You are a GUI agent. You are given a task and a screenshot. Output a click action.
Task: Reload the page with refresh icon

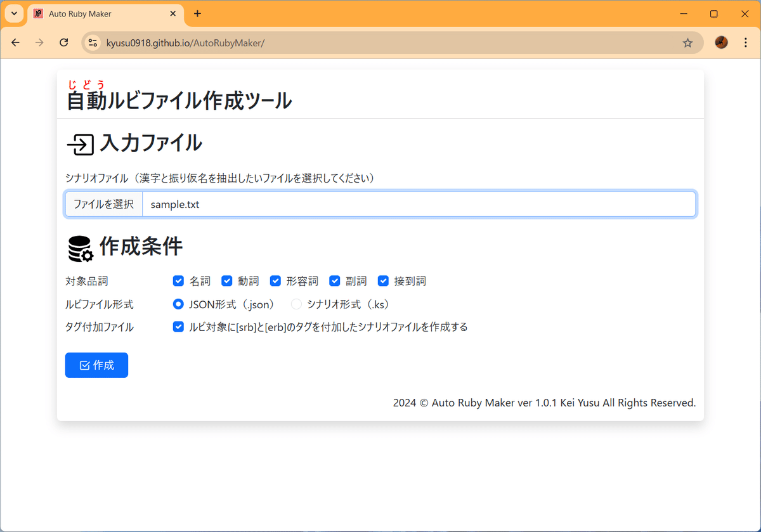click(63, 42)
